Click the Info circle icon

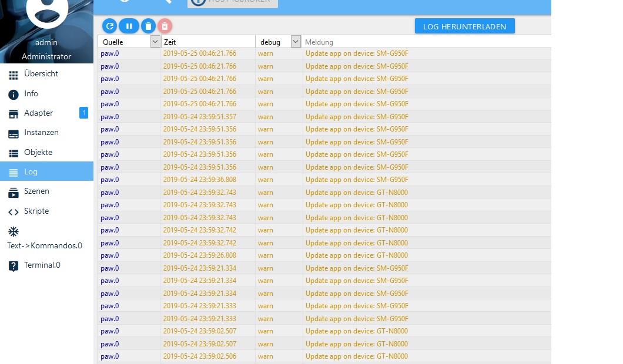click(14, 95)
